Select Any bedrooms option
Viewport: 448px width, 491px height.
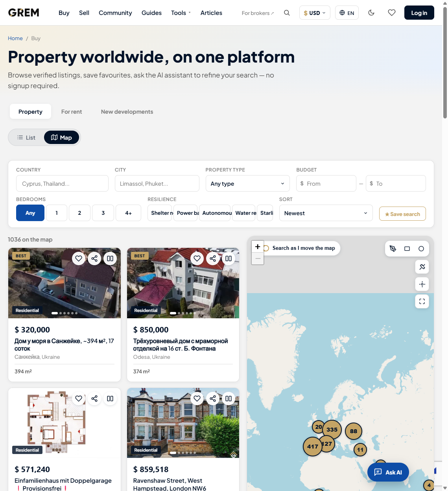(x=30, y=213)
